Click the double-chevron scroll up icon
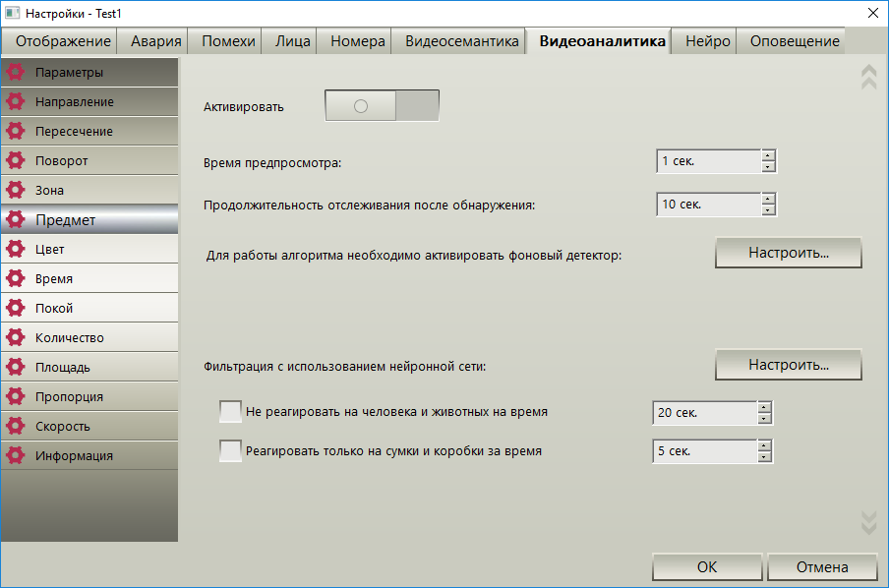 [868, 77]
